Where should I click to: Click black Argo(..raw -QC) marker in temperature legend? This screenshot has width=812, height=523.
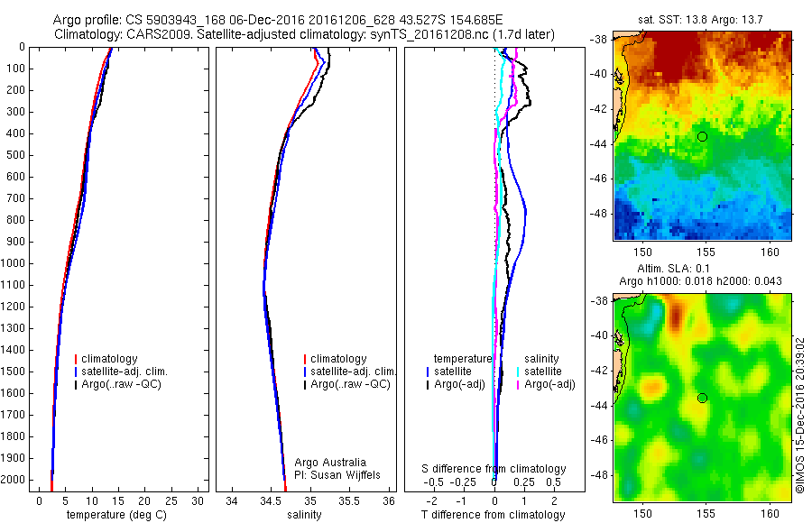click(76, 384)
